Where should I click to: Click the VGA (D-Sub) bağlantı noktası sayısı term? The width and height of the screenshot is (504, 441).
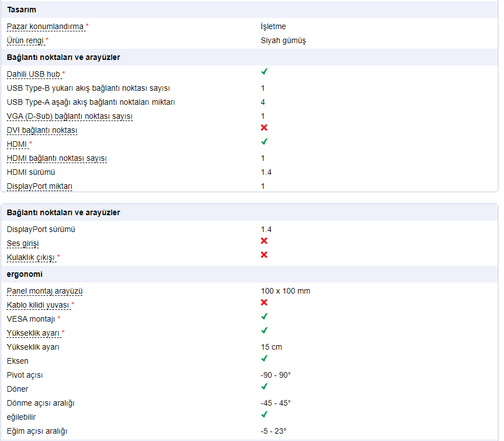tap(69, 117)
